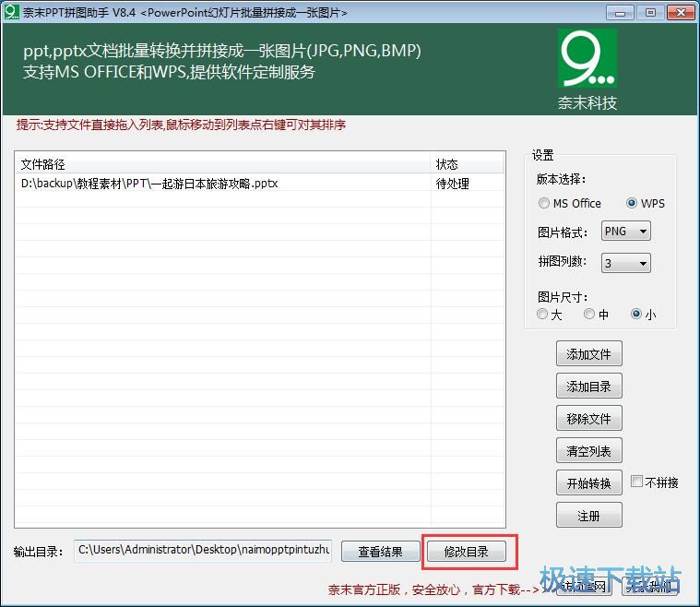Viewport: 700px width, 607px height.
Task: Open the 拼图列数 dropdown
Action: click(x=626, y=263)
